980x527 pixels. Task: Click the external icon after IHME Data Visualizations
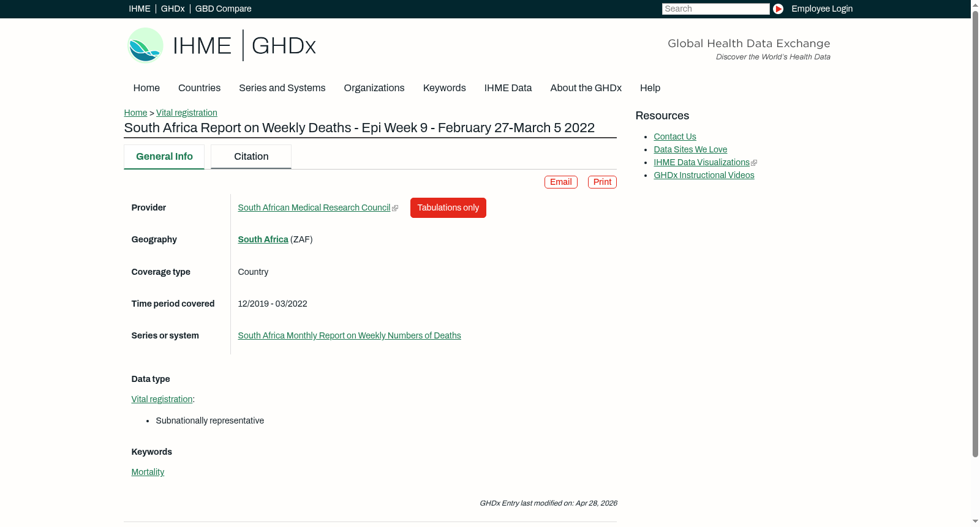pos(754,163)
